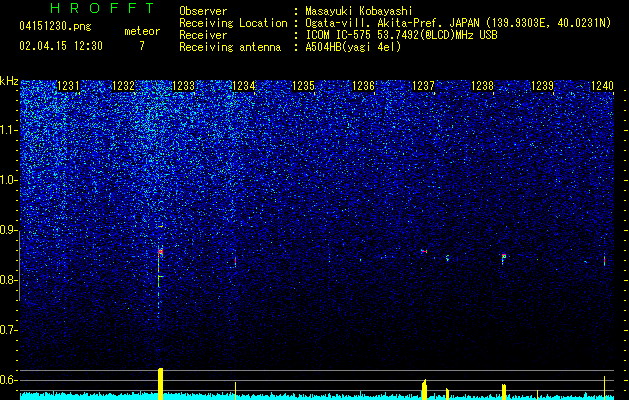
Task: Click the 0.7 kHz axis label
Action: [x=8, y=330]
